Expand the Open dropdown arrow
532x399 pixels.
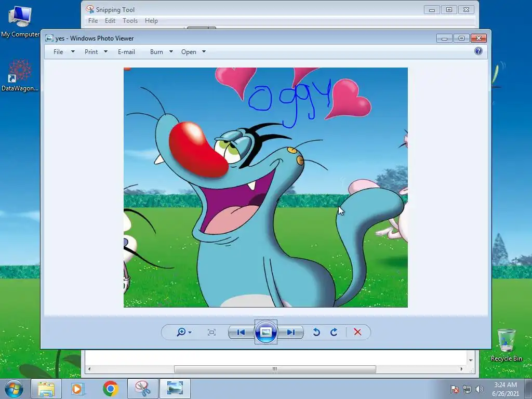point(204,51)
